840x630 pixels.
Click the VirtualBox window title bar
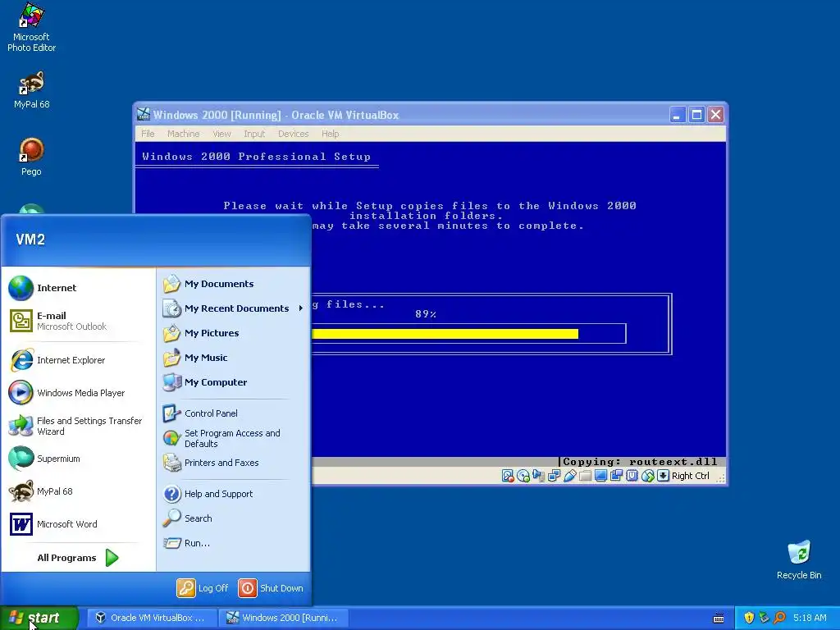coord(399,115)
